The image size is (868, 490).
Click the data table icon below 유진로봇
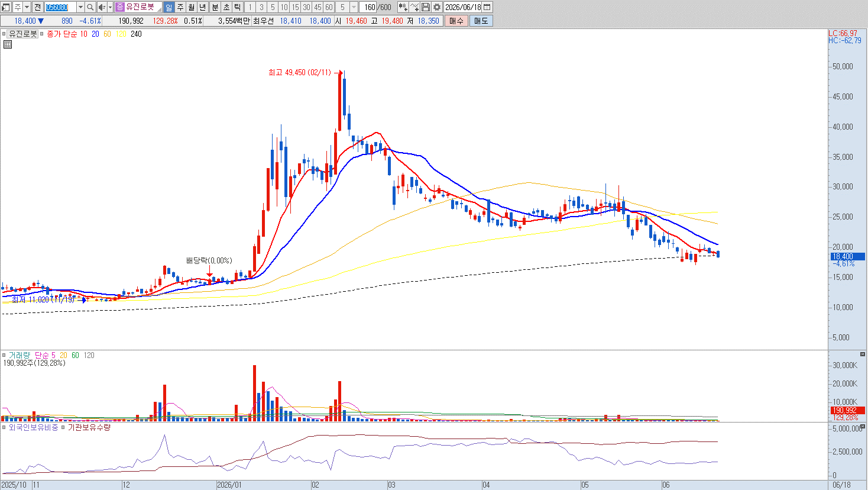click(x=7, y=44)
